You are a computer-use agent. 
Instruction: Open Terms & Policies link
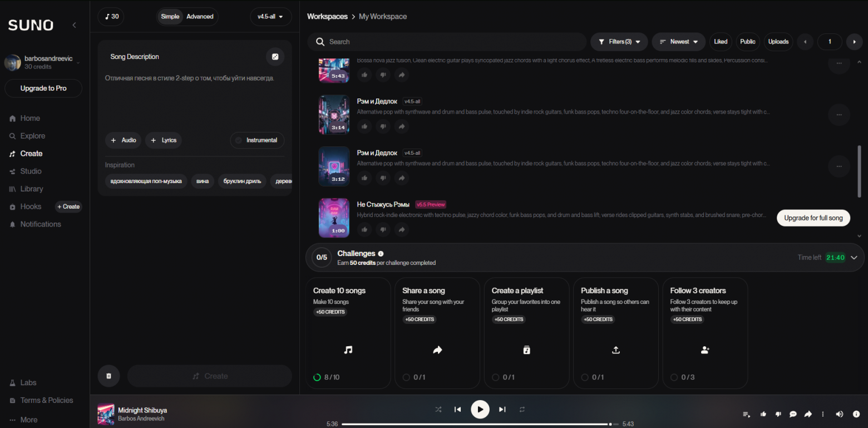pos(41,400)
